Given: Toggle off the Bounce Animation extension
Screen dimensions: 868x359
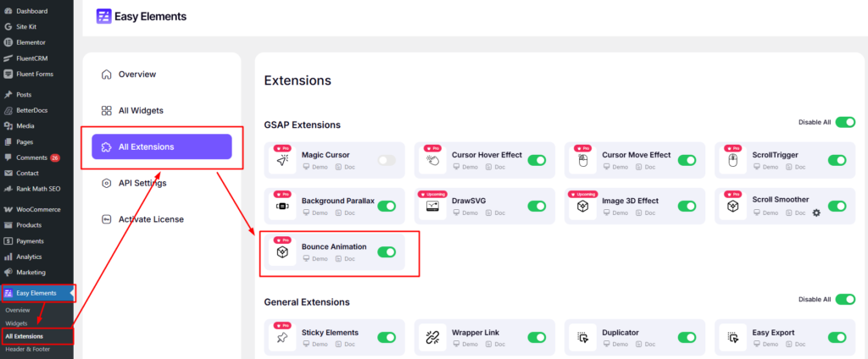Looking at the screenshot, I should [387, 252].
